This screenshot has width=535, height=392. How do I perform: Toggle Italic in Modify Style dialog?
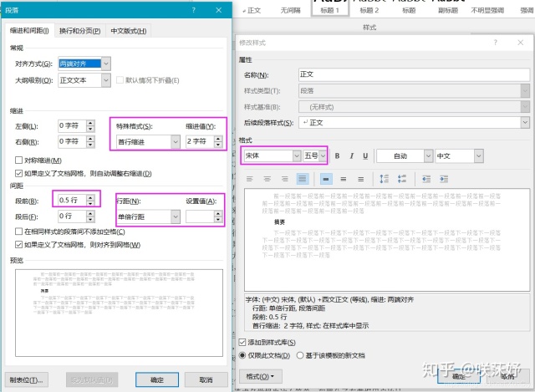pos(351,156)
